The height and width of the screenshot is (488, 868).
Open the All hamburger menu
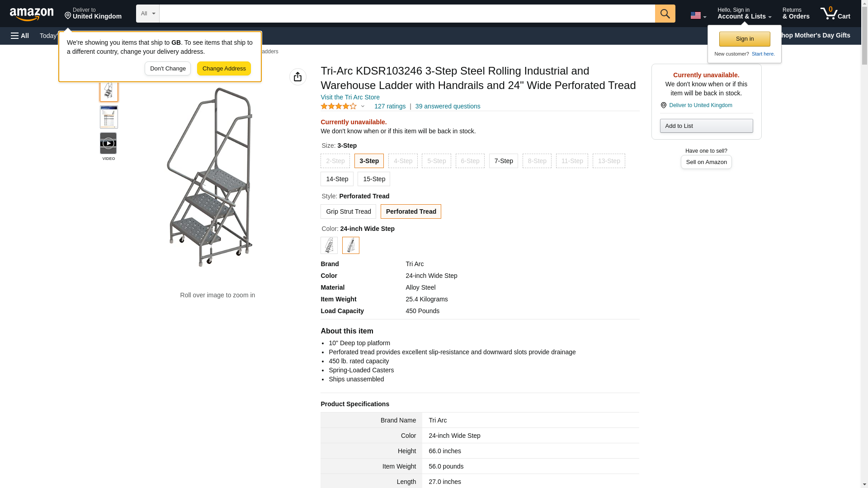coord(20,36)
